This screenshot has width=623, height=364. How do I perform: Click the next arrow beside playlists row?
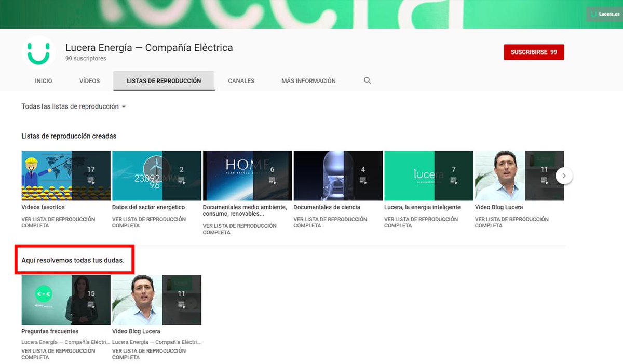coord(564,176)
